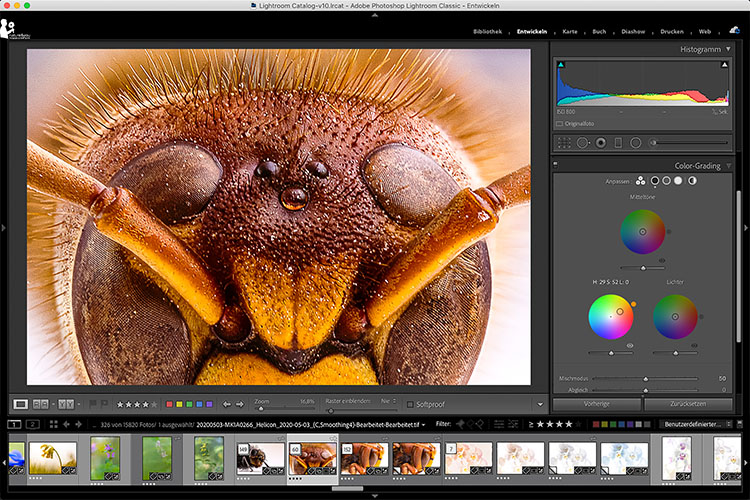Enable the Softproof checkbox

point(411,404)
